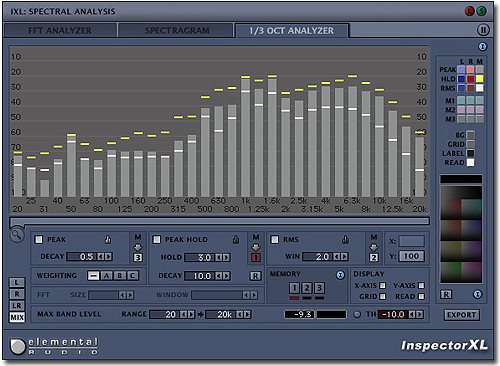This screenshot has width=500, height=366.
Task: Select no weighting (dash) option
Action: pos(93,276)
